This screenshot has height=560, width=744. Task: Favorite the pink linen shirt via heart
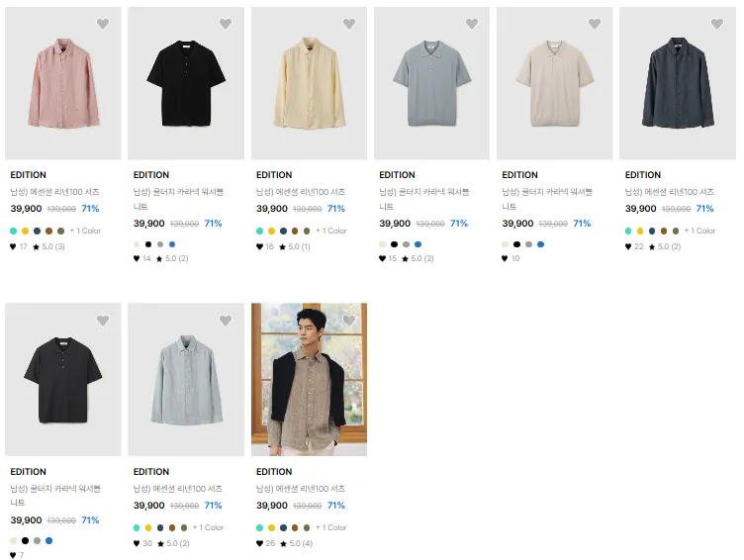tap(103, 24)
